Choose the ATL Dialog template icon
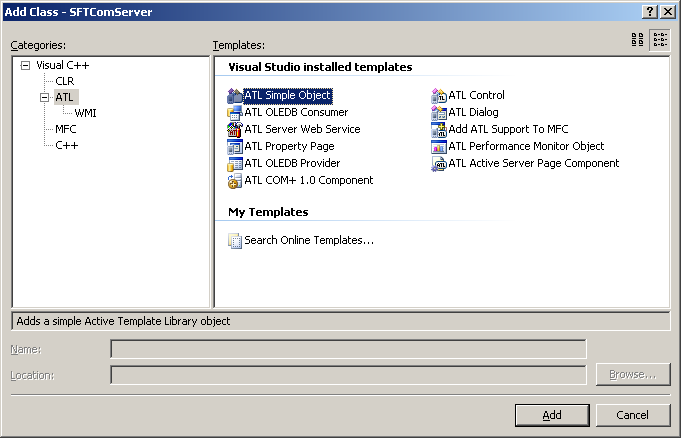This screenshot has width=681, height=438. (439, 113)
